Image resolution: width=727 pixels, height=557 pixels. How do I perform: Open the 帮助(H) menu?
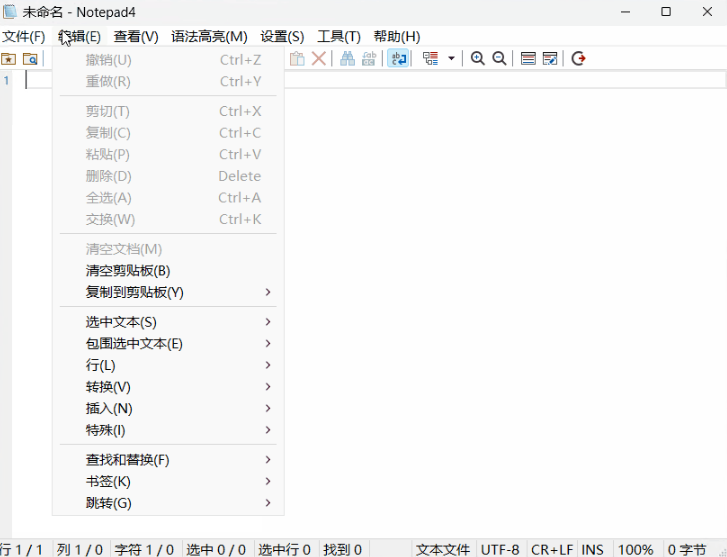pos(397,36)
